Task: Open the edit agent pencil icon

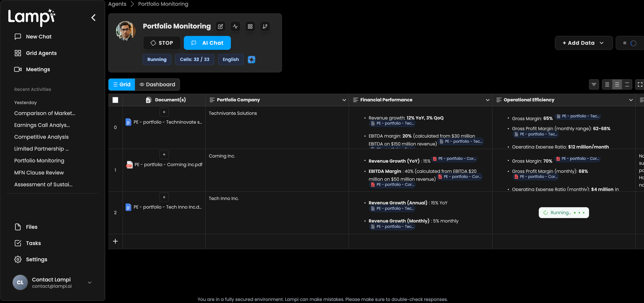Action: click(x=221, y=26)
